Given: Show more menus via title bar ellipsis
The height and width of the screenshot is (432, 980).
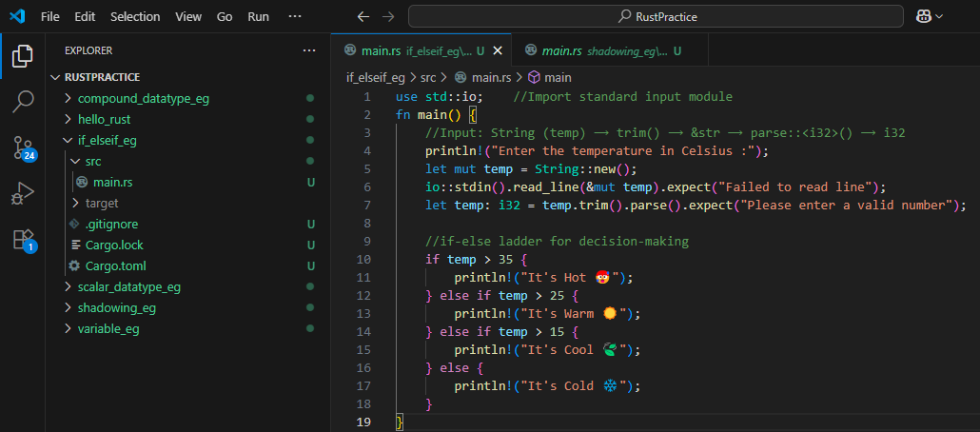Looking at the screenshot, I should point(295,17).
